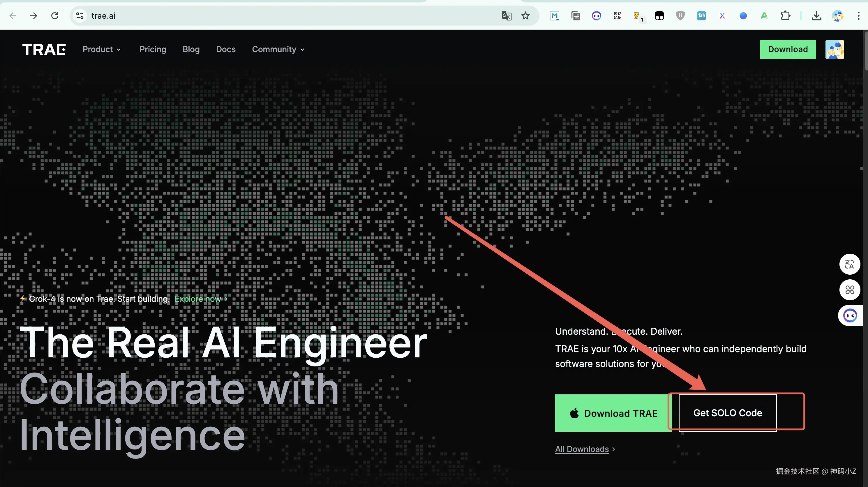
Task: Expand the Community dropdown menu
Action: pyautogui.click(x=278, y=50)
